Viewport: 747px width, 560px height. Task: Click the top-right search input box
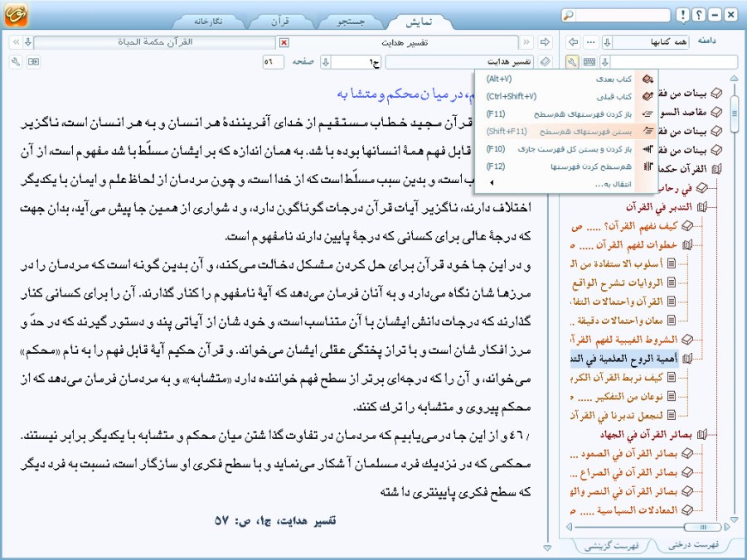tap(622, 15)
